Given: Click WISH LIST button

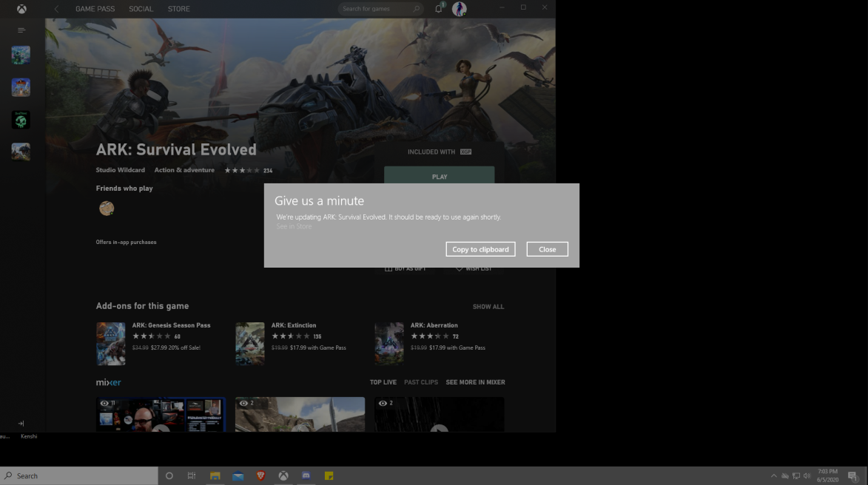Looking at the screenshot, I should [x=474, y=269].
